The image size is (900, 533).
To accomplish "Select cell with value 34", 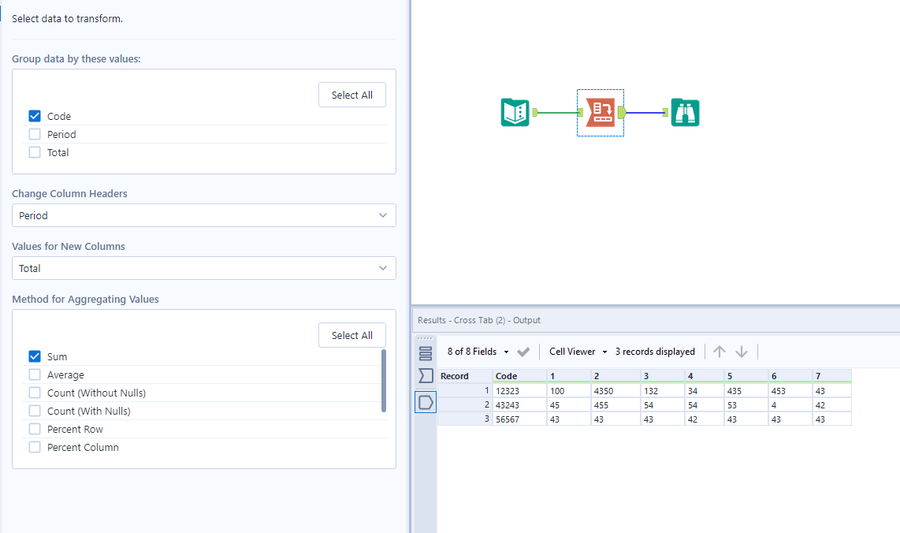I will point(704,391).
